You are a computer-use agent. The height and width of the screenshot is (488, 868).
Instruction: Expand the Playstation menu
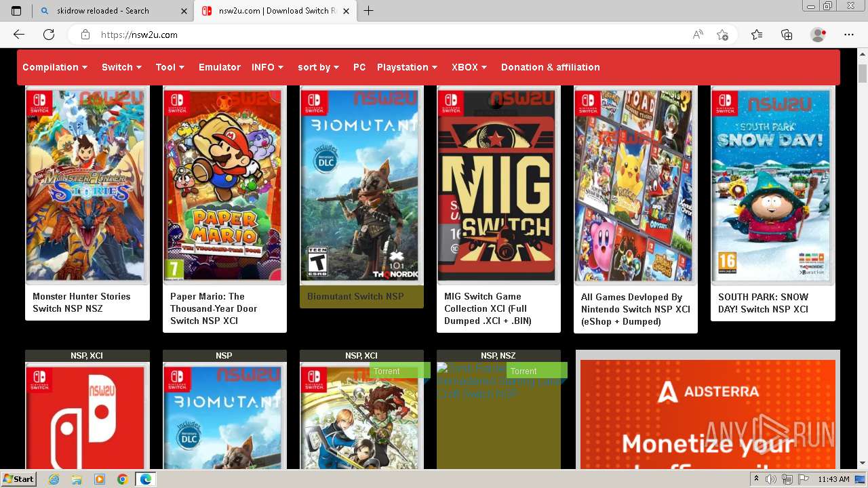coord(407,67)
